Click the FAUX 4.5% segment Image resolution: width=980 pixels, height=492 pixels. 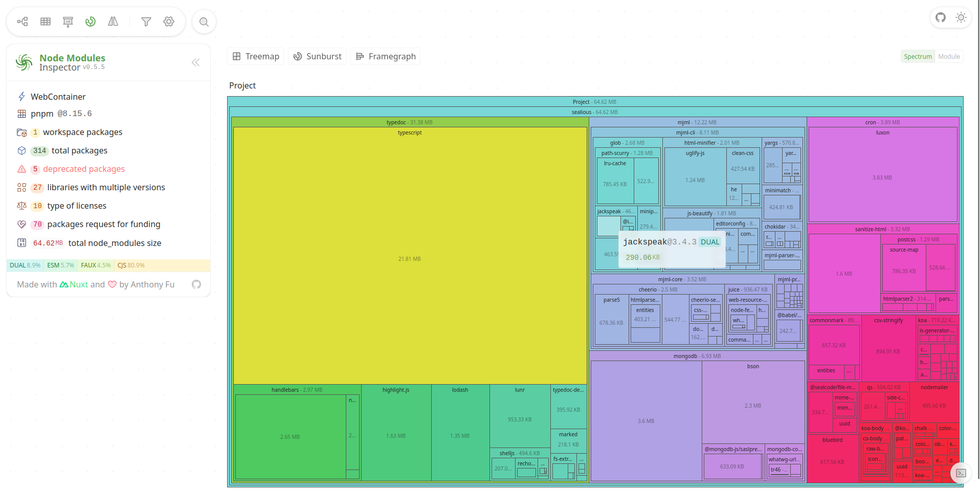point(96,265)
